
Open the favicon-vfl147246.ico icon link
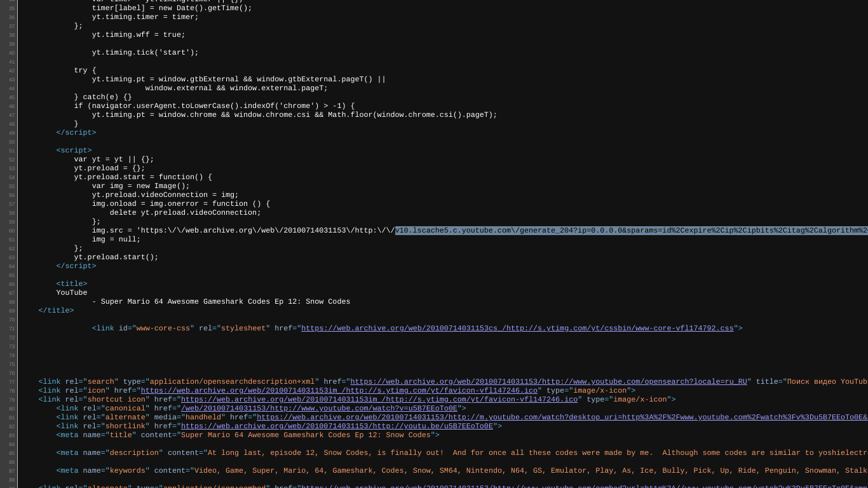click(339, 391)
